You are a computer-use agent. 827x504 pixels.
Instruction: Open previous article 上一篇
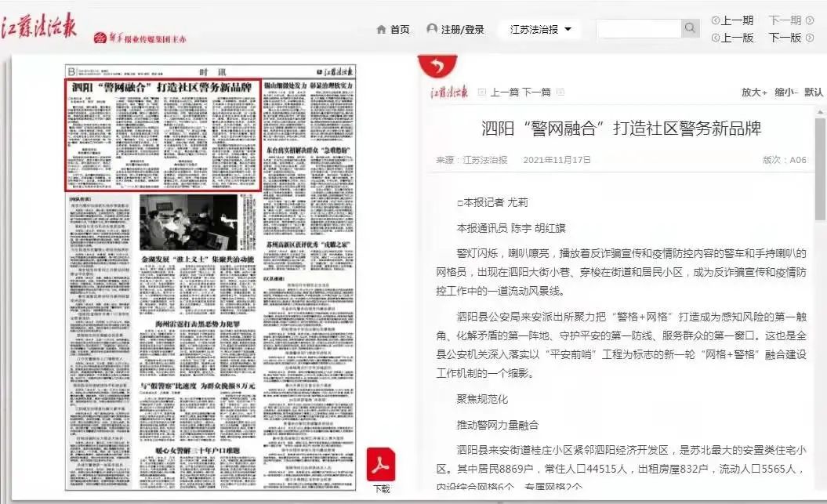(505, 92)
